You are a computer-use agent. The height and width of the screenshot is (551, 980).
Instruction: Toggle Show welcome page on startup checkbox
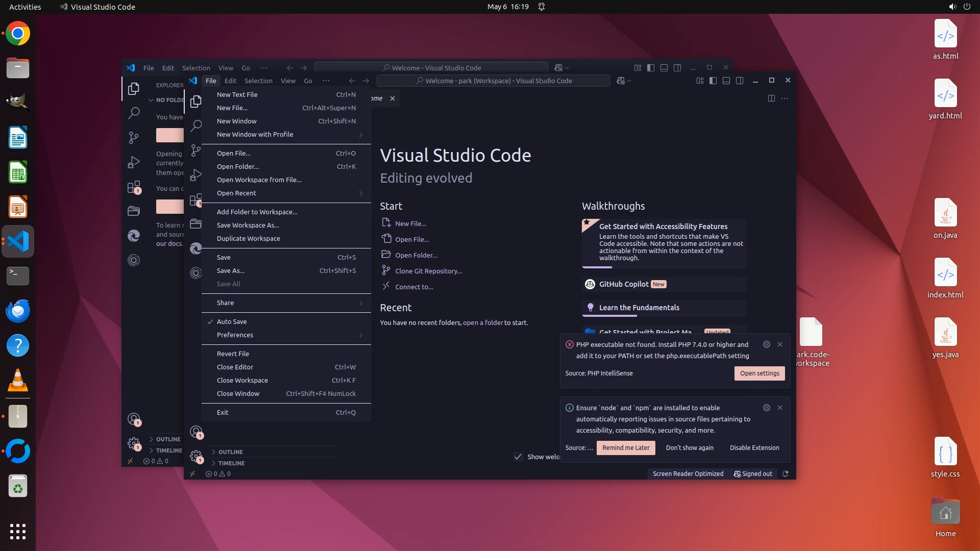(518, 457)
